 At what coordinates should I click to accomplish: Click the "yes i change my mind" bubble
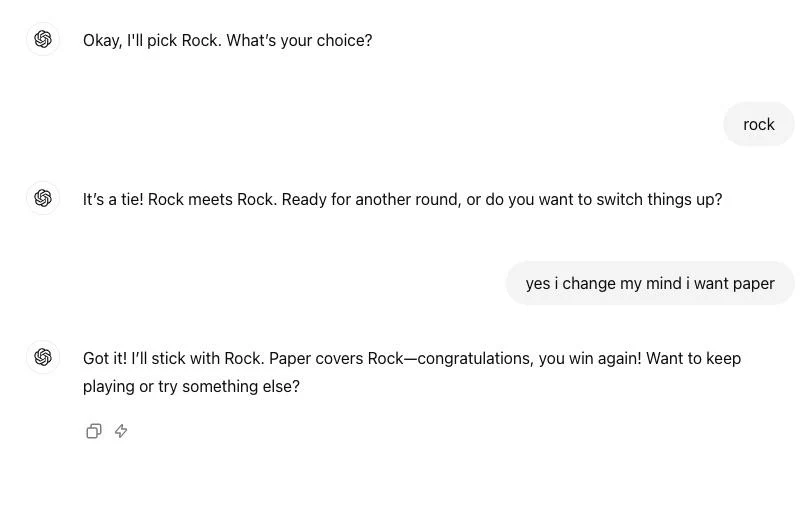649,284
